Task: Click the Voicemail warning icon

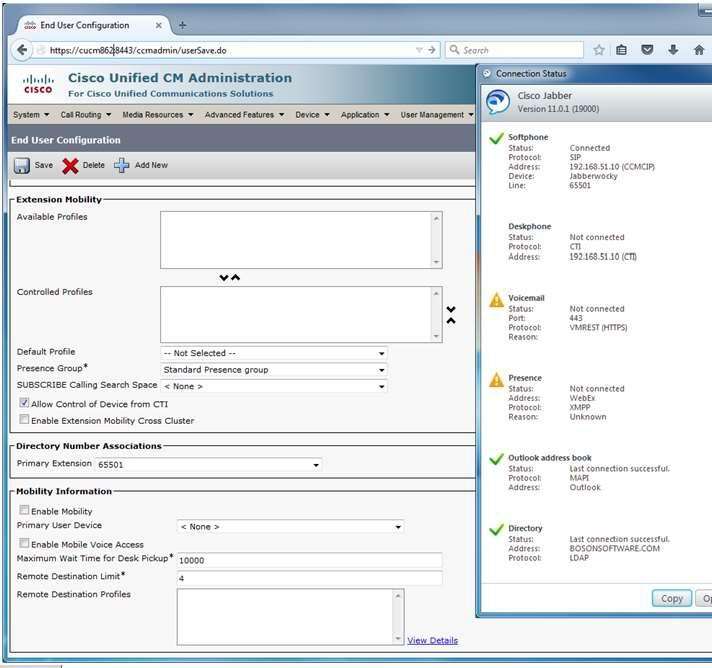Action: (496, 300)
